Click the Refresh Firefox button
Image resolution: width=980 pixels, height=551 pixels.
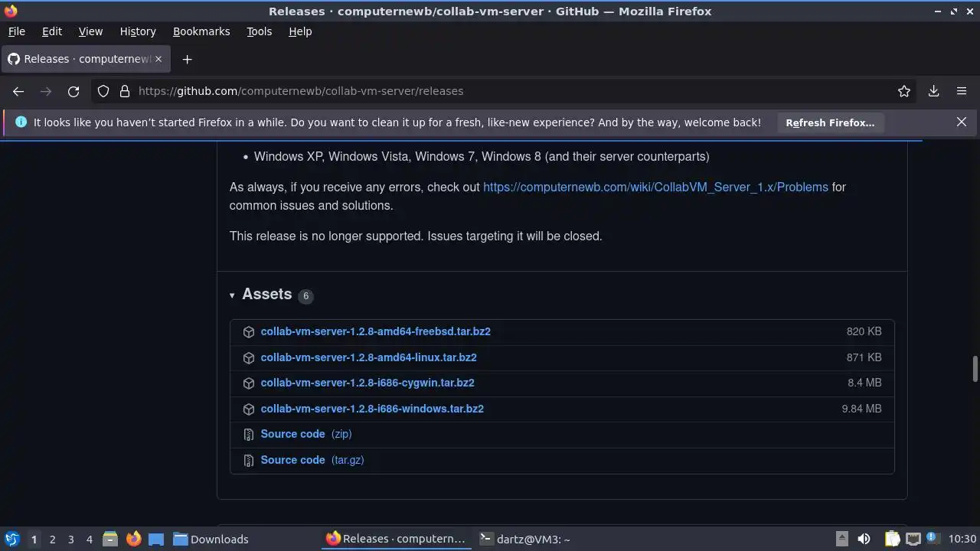[830, 122]
